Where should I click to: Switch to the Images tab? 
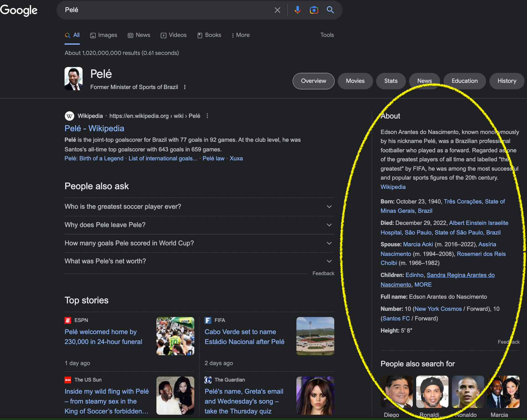104,35
